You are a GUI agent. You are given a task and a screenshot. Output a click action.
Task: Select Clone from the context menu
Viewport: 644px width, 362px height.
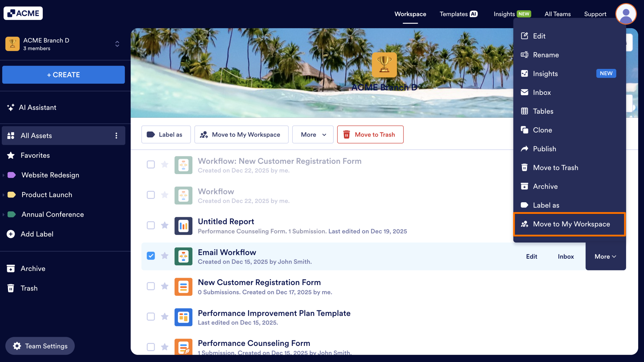pos(542,130)
